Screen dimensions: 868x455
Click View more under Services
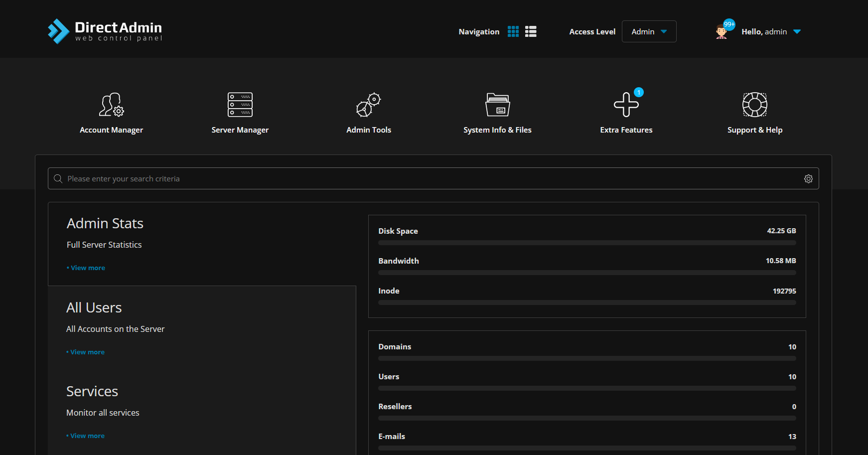coord(87,436)
